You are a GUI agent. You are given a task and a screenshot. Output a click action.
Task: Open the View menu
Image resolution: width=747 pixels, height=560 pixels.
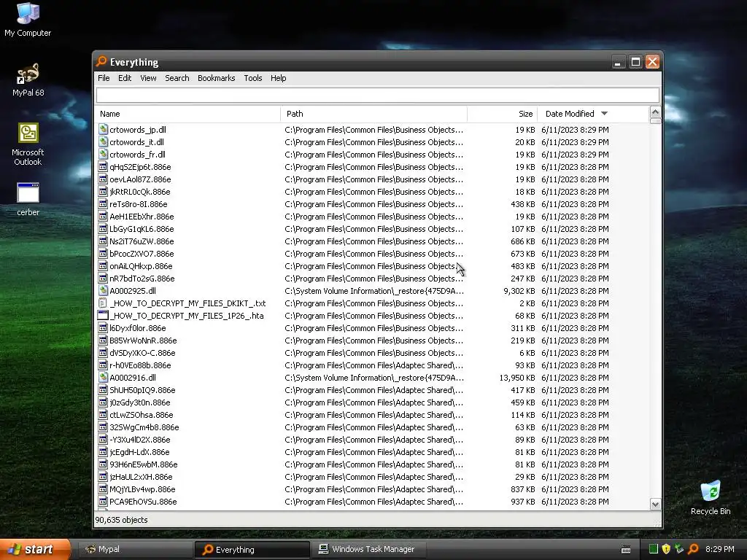tap(148, 78)
